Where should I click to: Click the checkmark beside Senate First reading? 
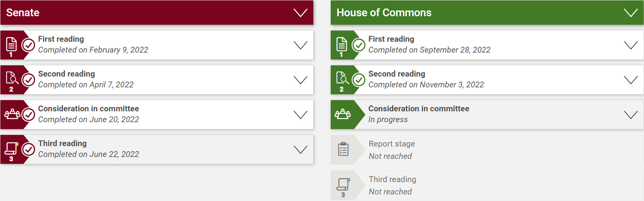pyautogui.click(x=28, y=45)
